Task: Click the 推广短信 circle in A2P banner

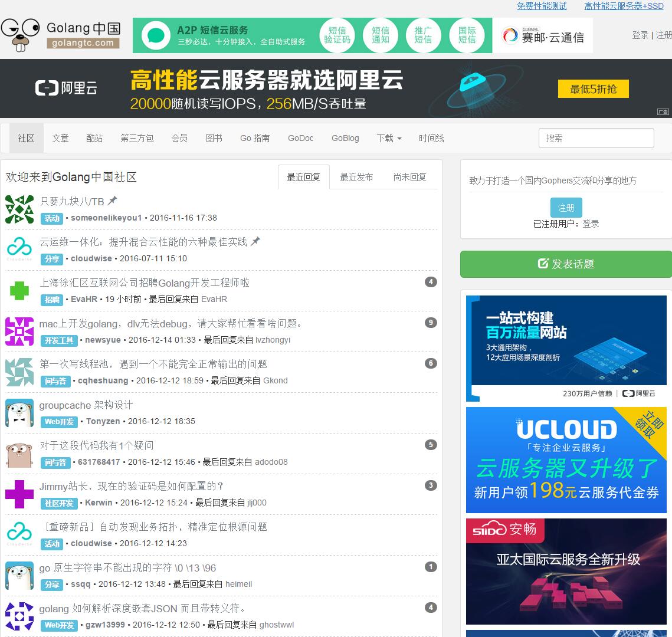Action: 424,35
